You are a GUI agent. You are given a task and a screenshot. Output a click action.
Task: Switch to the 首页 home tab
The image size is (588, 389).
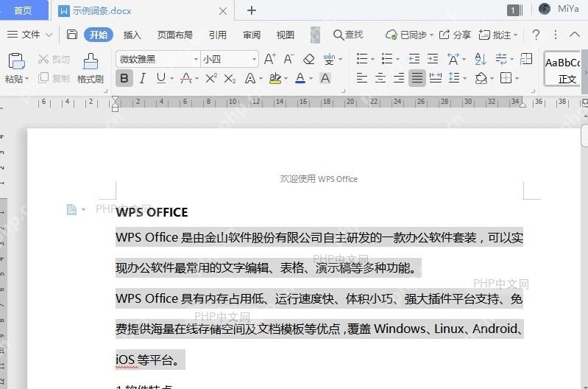coord(24,10)
